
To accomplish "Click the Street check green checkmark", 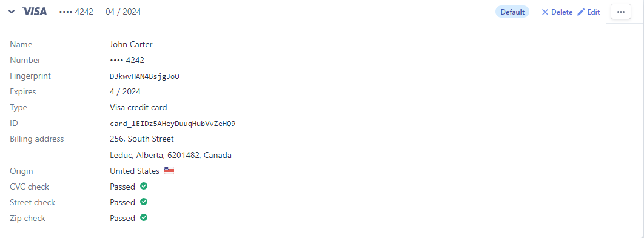I will [x=144, y=202].
